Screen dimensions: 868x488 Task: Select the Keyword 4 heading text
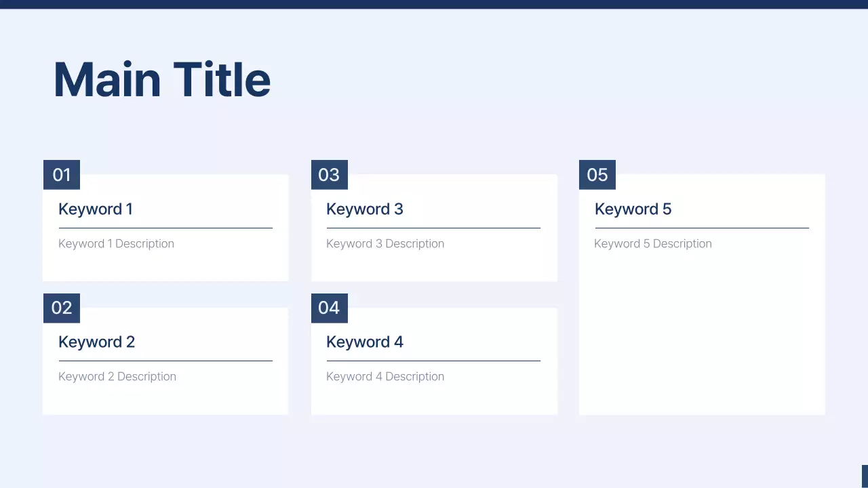[364, 342]
